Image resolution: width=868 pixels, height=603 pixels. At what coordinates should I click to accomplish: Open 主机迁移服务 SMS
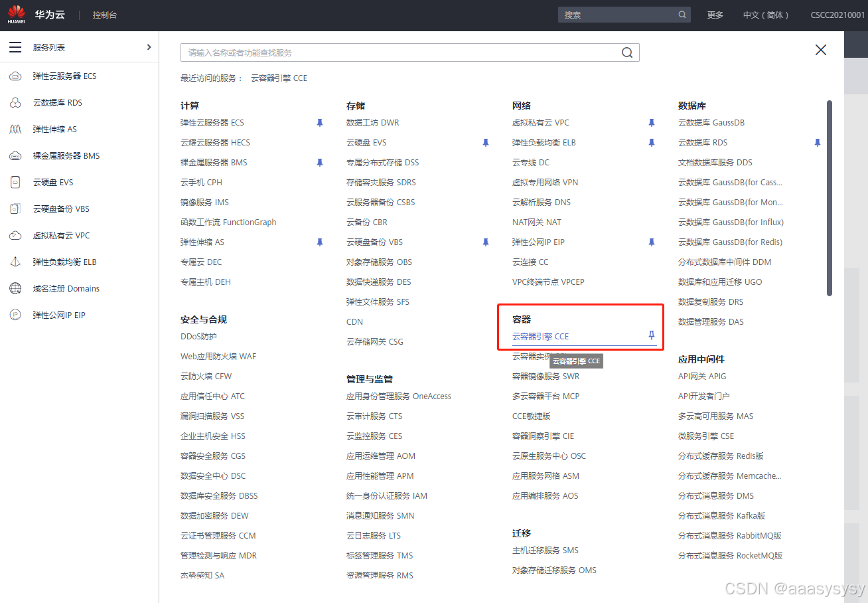coord(545,551)
